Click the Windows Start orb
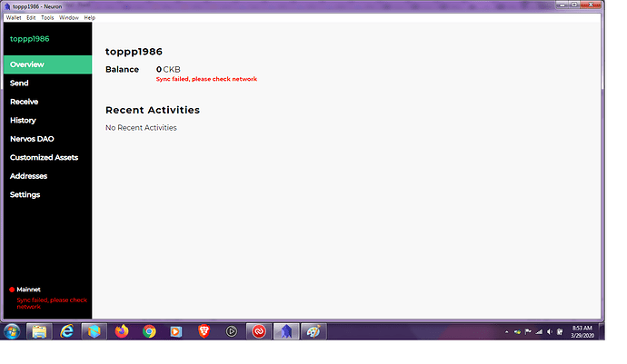The height and width of the screenshot is (364, 627). pyautogui.click(x=12, y=331)
